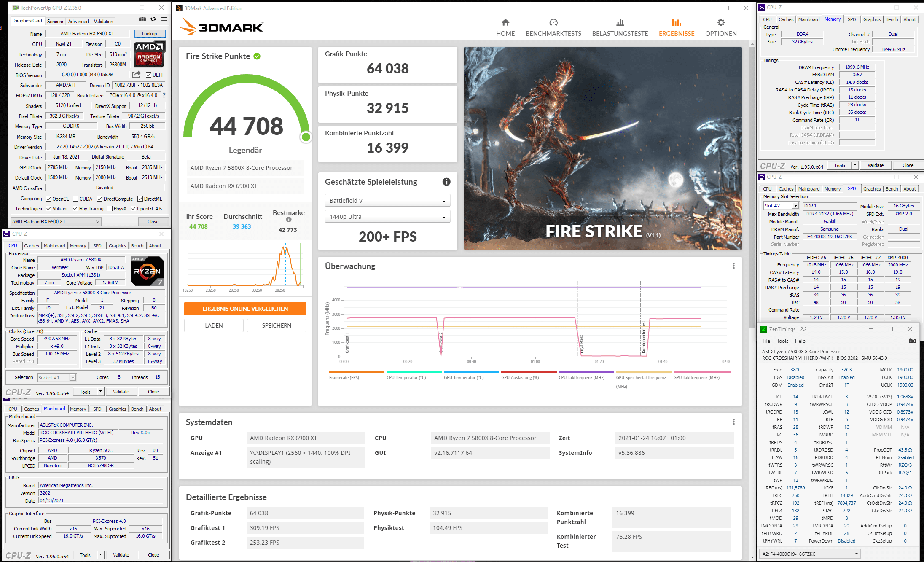Expand the Tools arrow in CPU-Z CPU window

(100, 392)
